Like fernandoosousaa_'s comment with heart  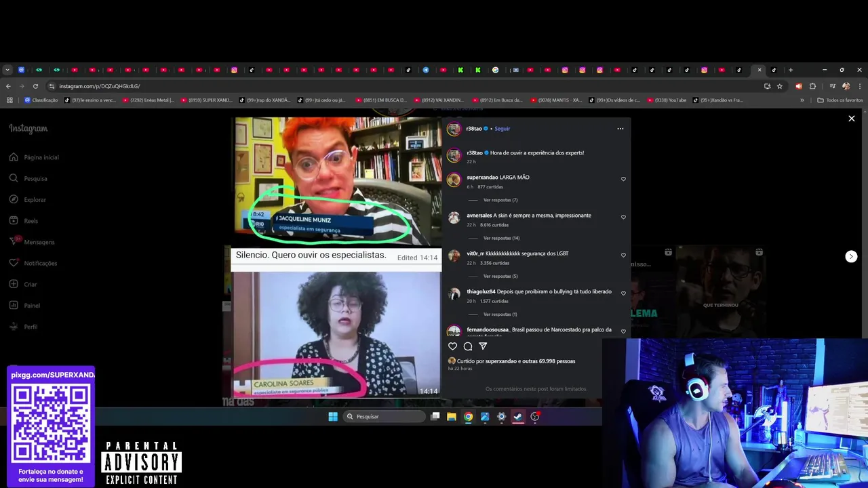click(x=623, y=331)
